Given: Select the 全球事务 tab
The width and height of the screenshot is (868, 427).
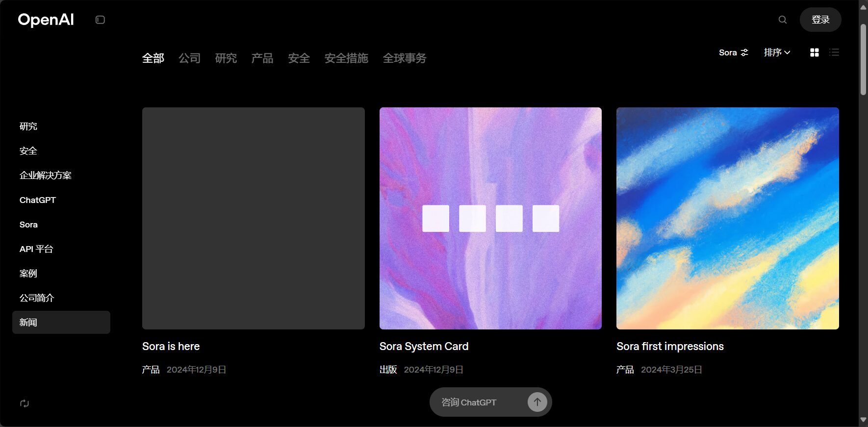Looking at the screenshot, I should point(405,58).
